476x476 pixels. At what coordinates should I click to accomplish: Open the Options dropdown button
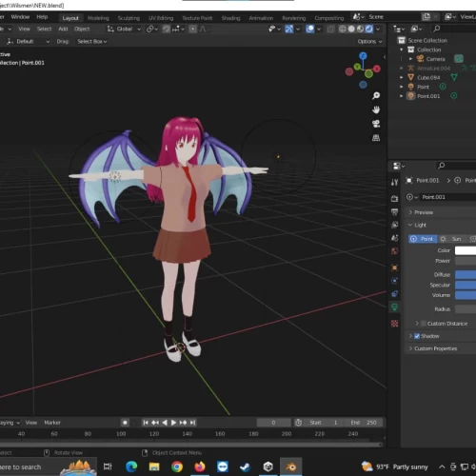click(369, 42)
